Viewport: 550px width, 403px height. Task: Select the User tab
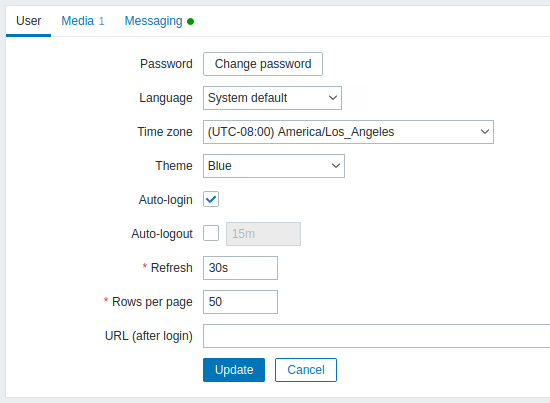(x=28, y=21)
